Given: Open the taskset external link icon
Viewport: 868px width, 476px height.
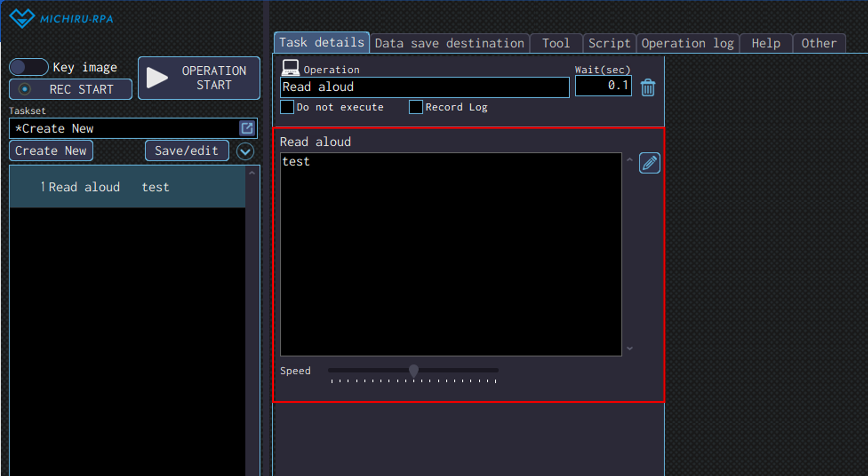Looking at the screenshot, I should click(x=247, y=128).
